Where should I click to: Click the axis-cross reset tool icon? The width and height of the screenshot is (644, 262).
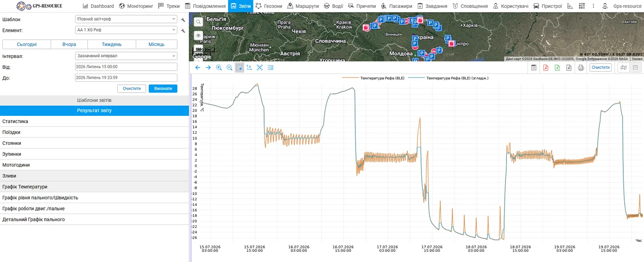click(249, 68)
